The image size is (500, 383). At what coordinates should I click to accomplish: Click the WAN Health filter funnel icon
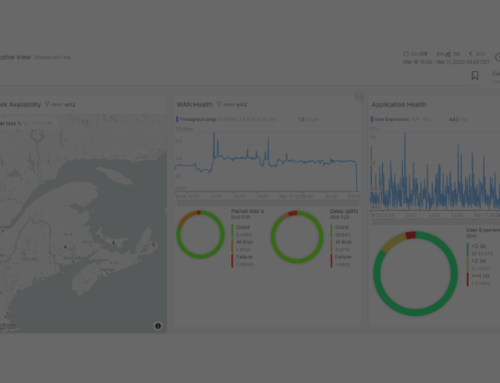pos(219,104)
